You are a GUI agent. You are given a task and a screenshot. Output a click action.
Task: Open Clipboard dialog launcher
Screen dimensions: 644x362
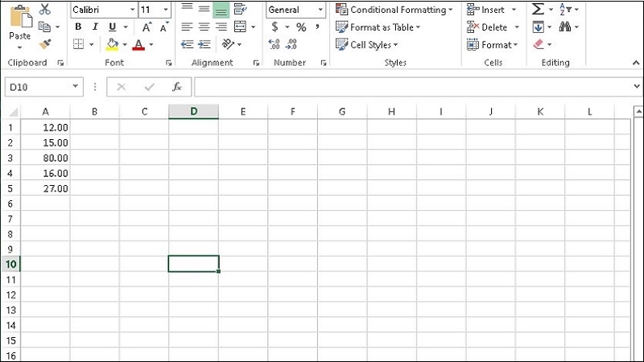pyautogui.click(x=61, y=63)
